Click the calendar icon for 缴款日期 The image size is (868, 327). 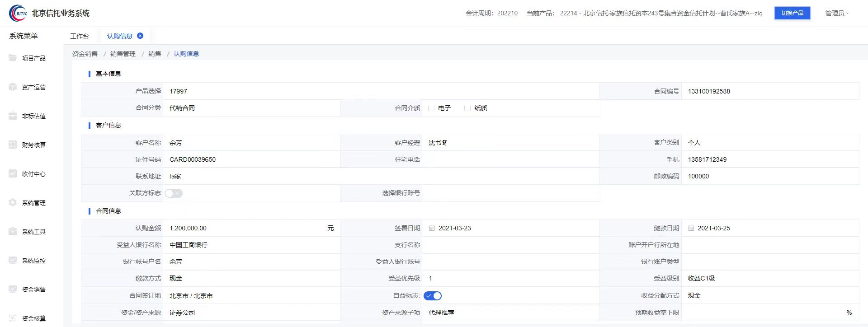point(691,228)
